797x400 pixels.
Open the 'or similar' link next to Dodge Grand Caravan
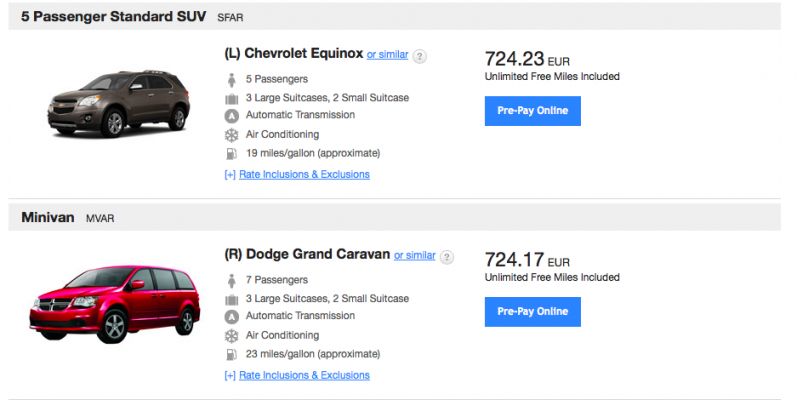click(415, 255)
